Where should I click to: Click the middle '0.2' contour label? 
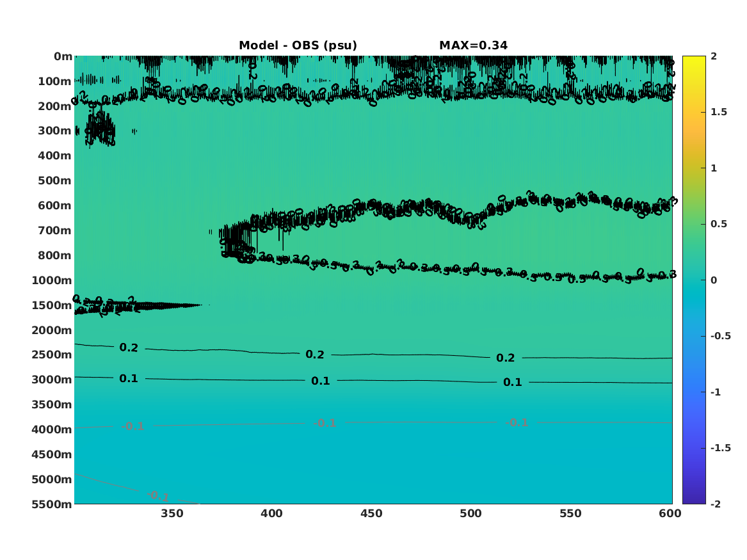point(315,355)
